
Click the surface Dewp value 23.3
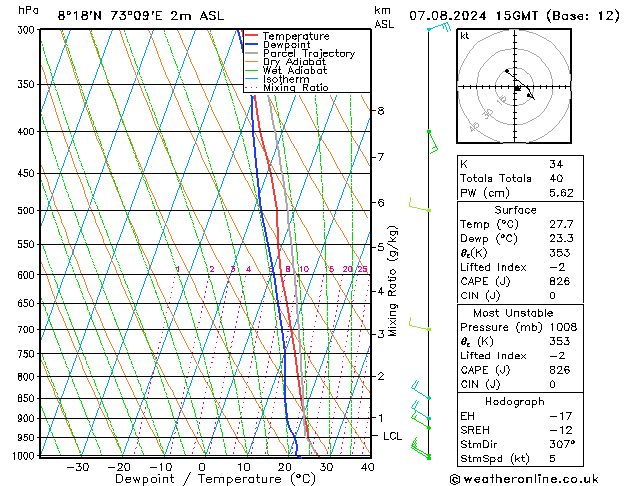click(x=561, y=239)
